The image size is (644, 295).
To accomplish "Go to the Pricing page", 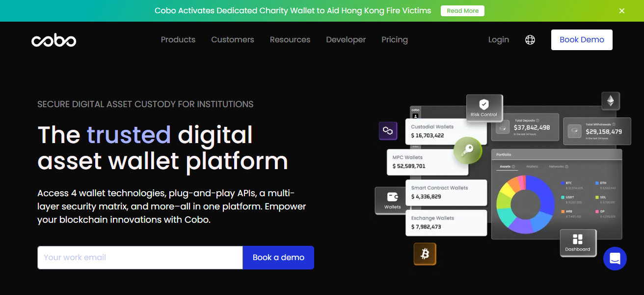I will pos(395,40).
